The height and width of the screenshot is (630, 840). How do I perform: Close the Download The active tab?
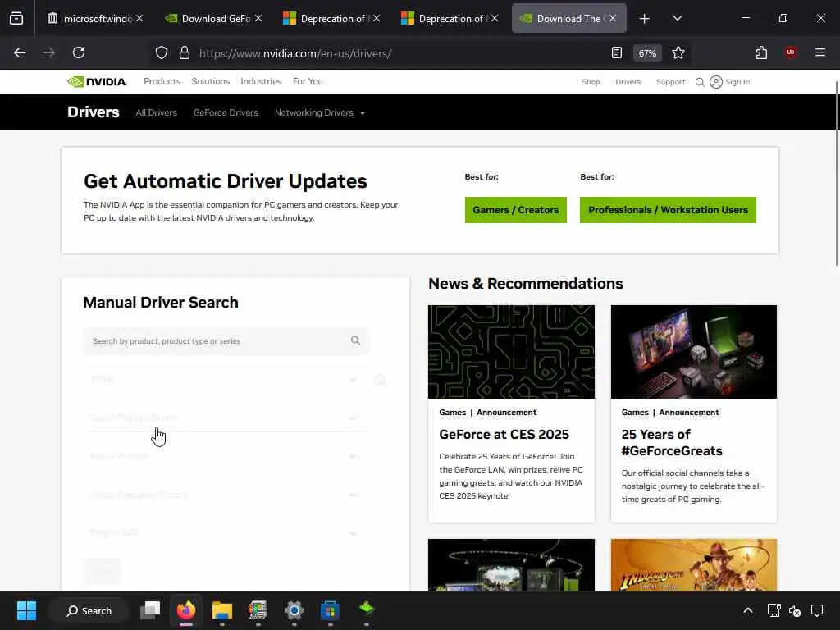(x=612, y=18)
